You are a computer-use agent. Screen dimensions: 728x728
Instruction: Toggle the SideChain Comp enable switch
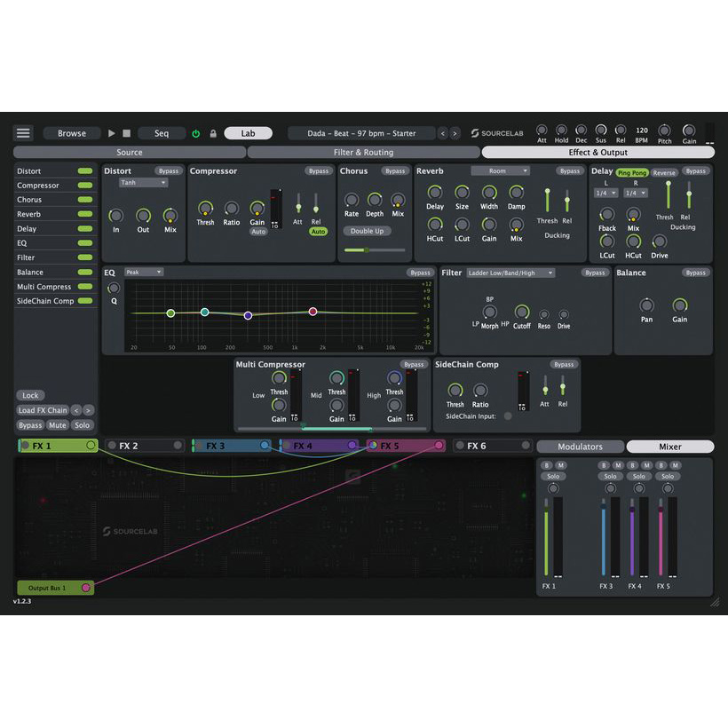point(85,301)
